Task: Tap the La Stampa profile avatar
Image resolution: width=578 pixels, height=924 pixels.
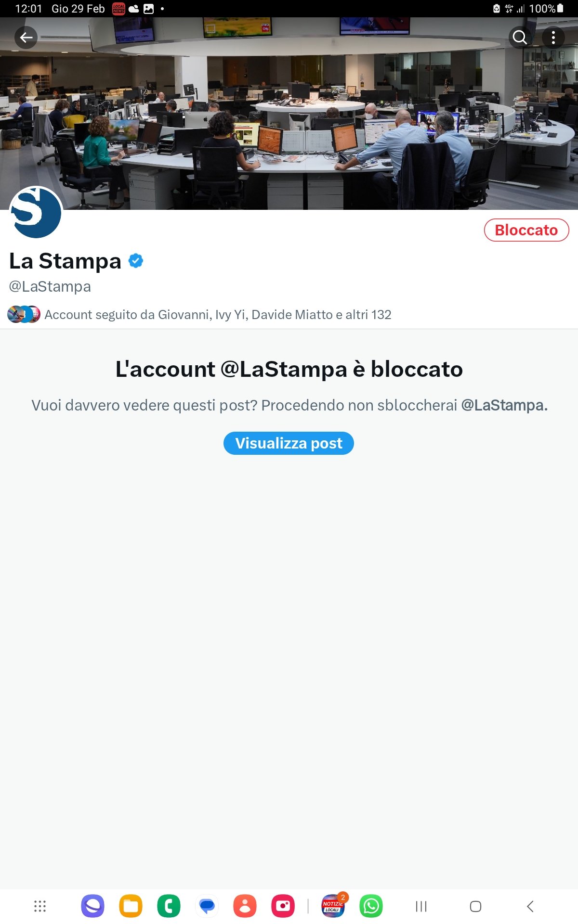Action: tap(36, 213)
